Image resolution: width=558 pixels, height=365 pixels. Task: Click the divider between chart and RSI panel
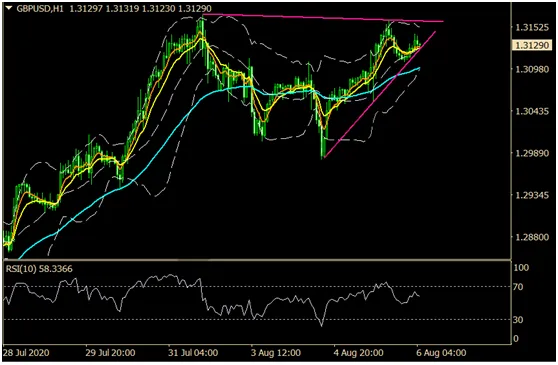(x=257, y=260)
